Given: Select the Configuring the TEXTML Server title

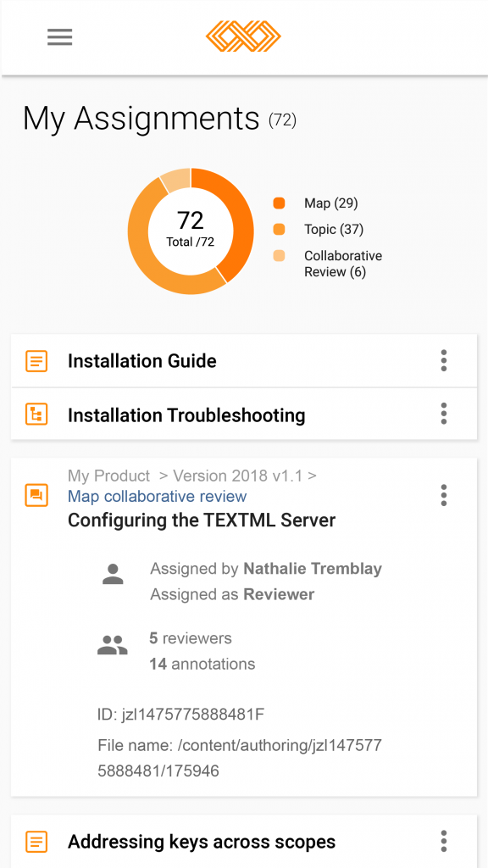Looking at the screenshot, I should 202,520.
